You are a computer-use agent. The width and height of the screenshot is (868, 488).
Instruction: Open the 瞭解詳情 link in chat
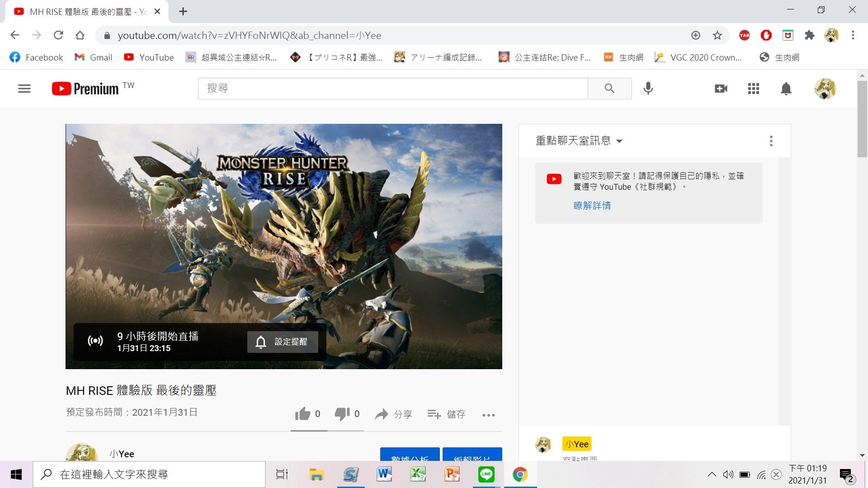[x=592, y=206]
